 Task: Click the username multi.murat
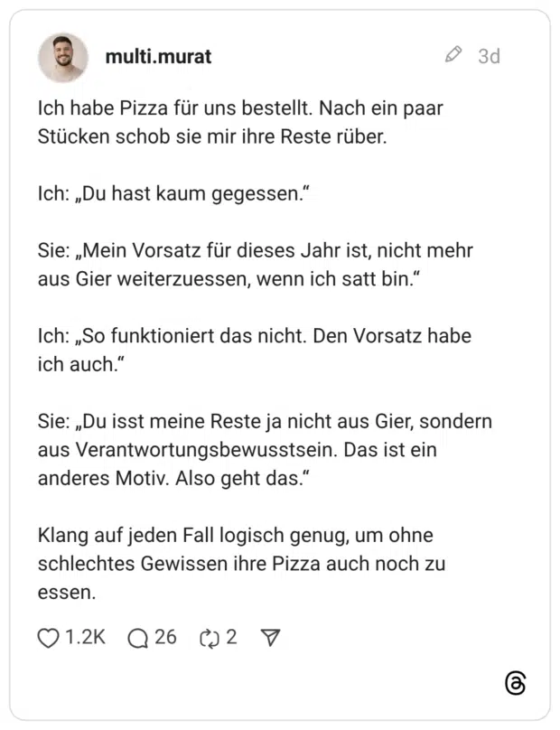[x=159, y=56]
